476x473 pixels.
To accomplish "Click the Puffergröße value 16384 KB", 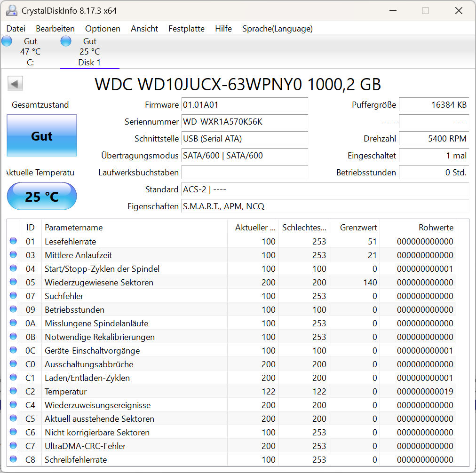I will [434, 105].
